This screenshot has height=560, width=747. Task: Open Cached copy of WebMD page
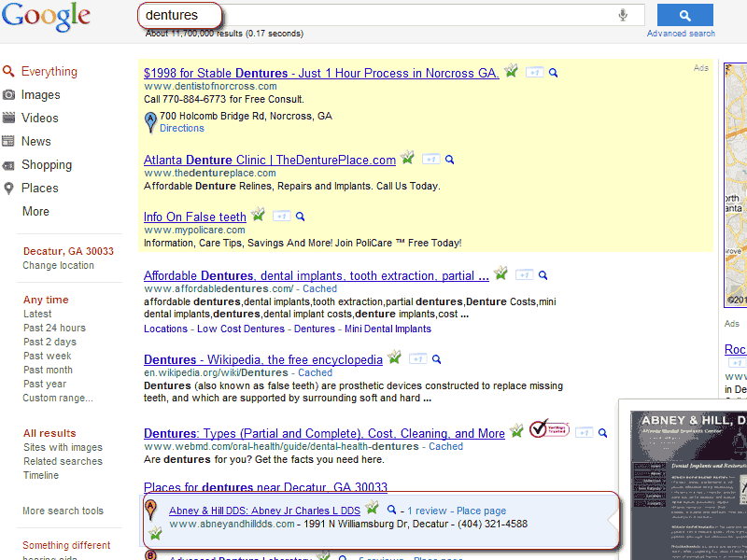tap(446, 446)
